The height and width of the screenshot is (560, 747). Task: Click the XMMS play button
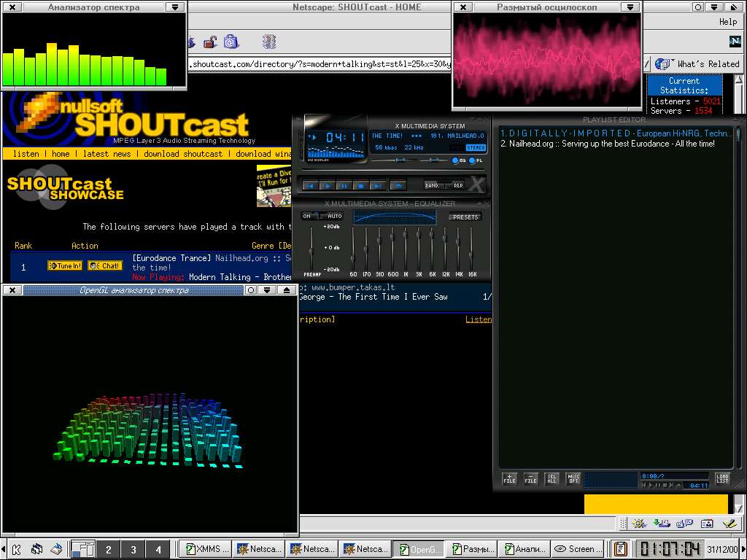[x=327, y=185]
